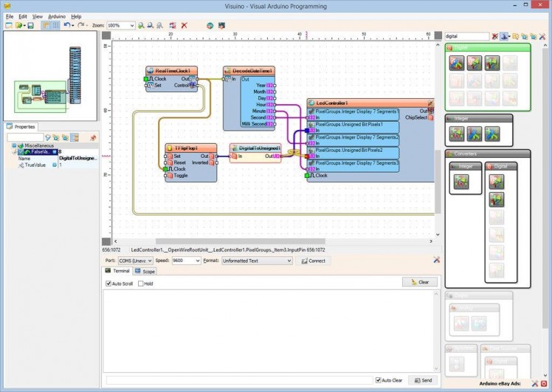Click the Undo arrow icon
The image size is (552, 392).
point(67,25)
